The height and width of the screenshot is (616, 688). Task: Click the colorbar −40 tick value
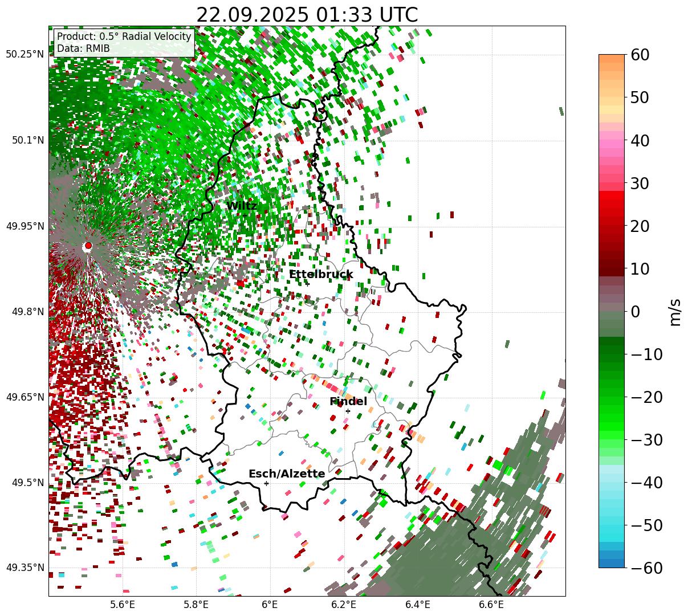pyautogui.click(x=646, y=482)
